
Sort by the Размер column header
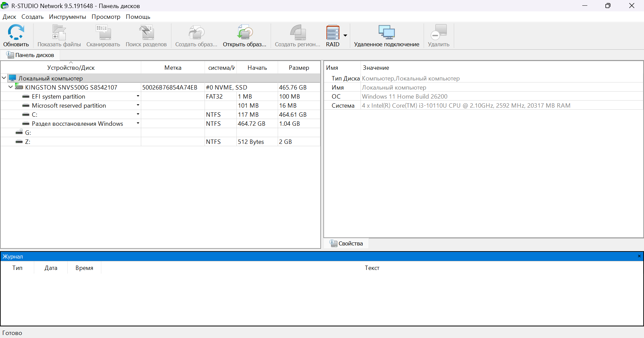[x=299, y=68]
